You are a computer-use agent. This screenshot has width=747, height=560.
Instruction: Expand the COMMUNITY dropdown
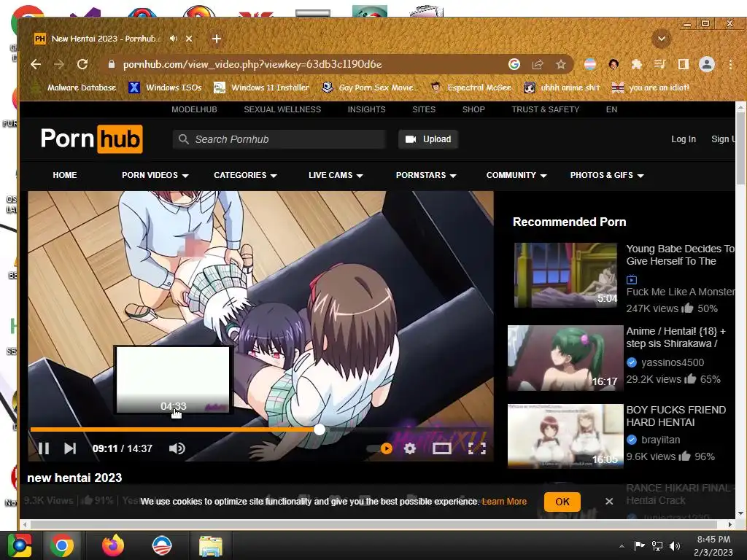click(x=516, y=175)
